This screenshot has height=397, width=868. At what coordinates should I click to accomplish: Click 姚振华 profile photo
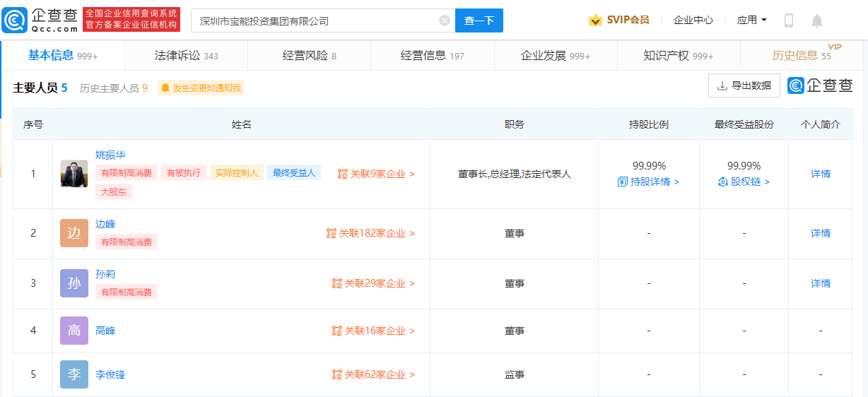(x=74, y=174)
